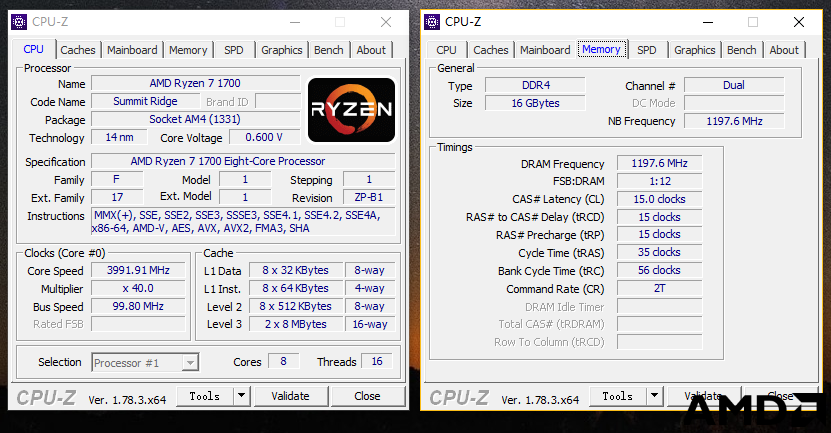Open the About tab in right CPU-Z window
Image resolution: width=831 pixels, height=433 pixels.
pos(784,50)
